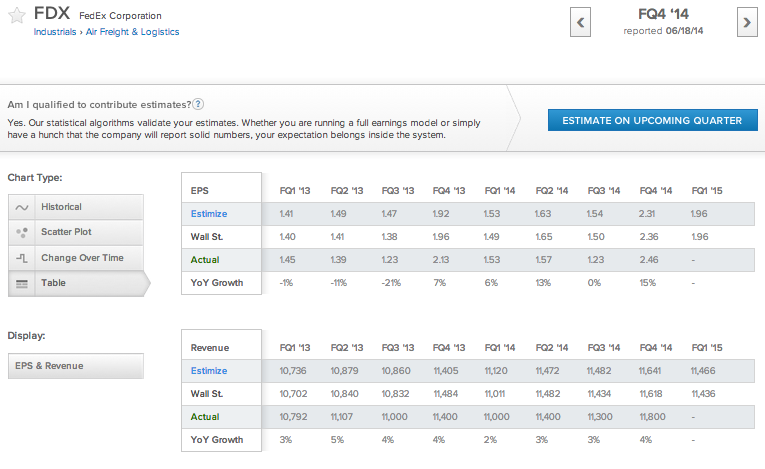This screenshot has height=469, width=765.
Task: Go to previous quarter arrow
Action: (581, 22)
